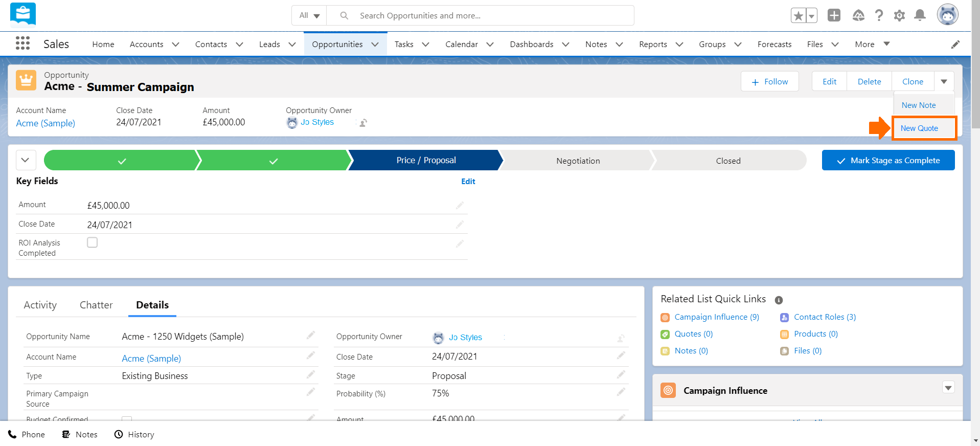
Task: Open the Campaign Influence card dropdown
Action: [948, 388]
